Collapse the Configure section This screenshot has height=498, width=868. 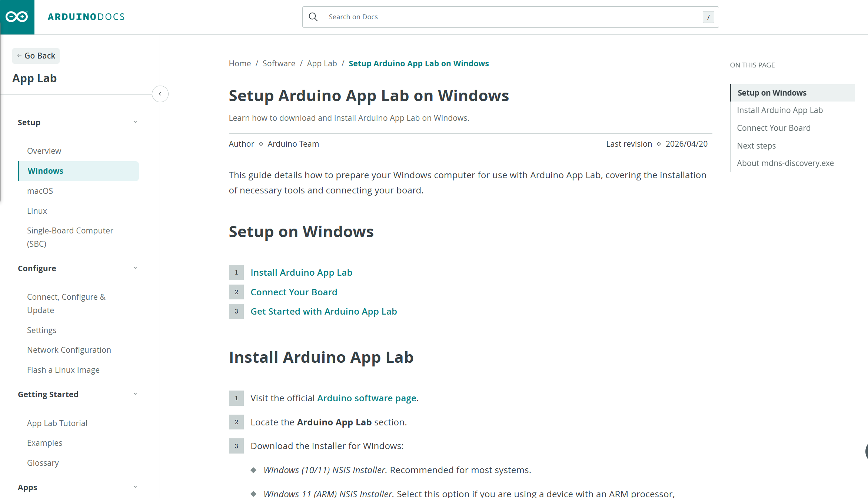(135, 268)
